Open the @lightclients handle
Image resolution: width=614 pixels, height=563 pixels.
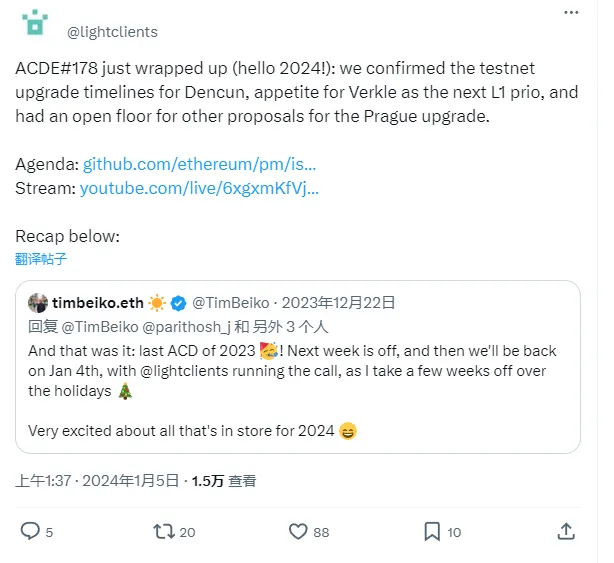[112, 31]
